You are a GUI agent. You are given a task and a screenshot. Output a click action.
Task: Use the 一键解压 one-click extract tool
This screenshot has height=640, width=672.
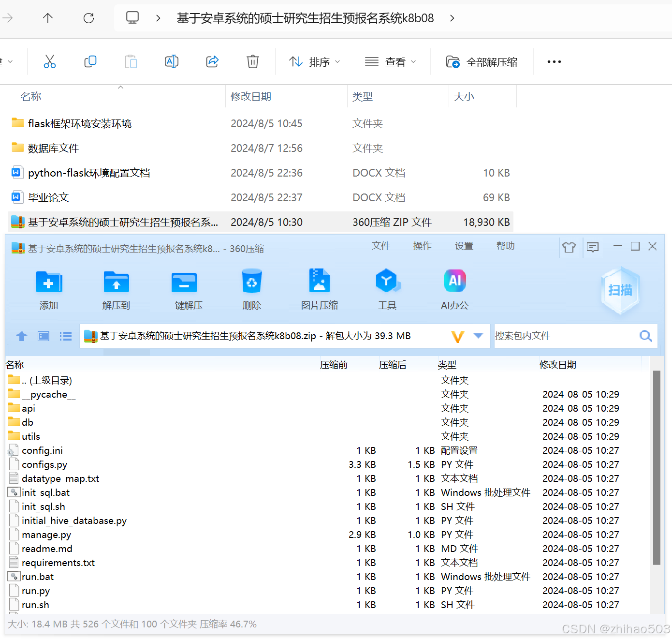tap(184, 289)
